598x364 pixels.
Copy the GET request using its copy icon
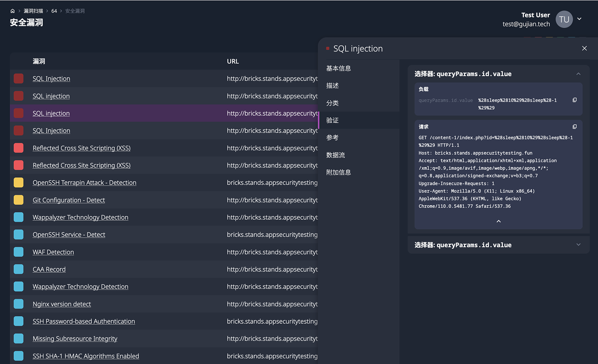click(x=574, y=126)
